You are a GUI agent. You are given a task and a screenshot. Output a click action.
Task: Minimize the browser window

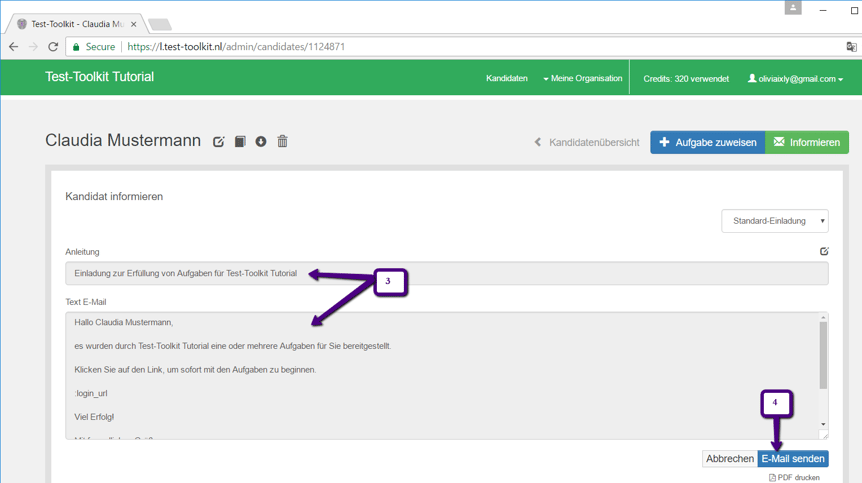822,10
